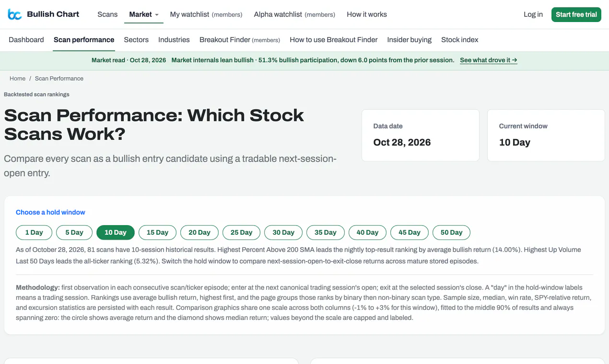Click the Home breadcrumb link
The height and width of the screenshot is (364, 609).
click(18, 79)
